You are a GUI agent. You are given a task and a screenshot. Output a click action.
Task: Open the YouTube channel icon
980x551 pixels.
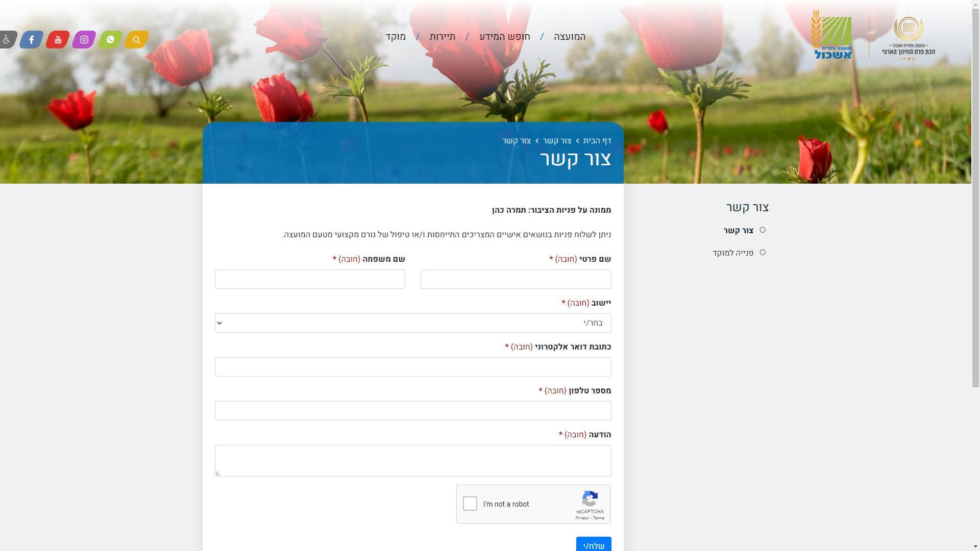(x=58, y=39)
